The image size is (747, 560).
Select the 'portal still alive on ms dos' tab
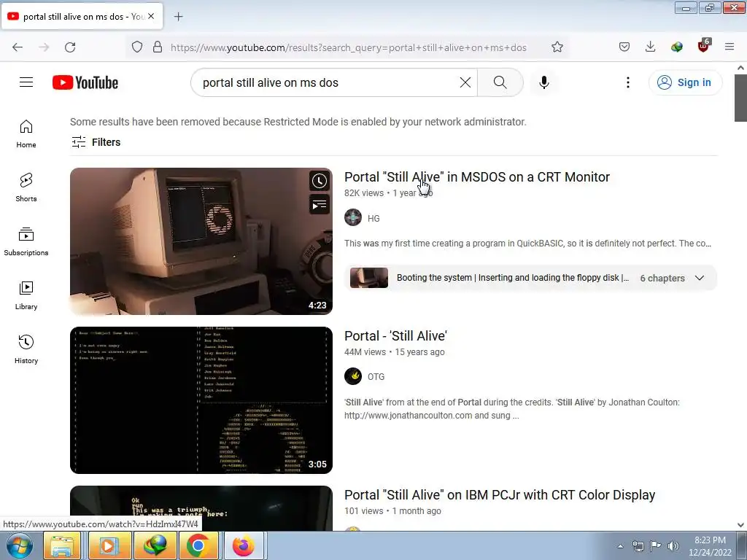point(82,16)
